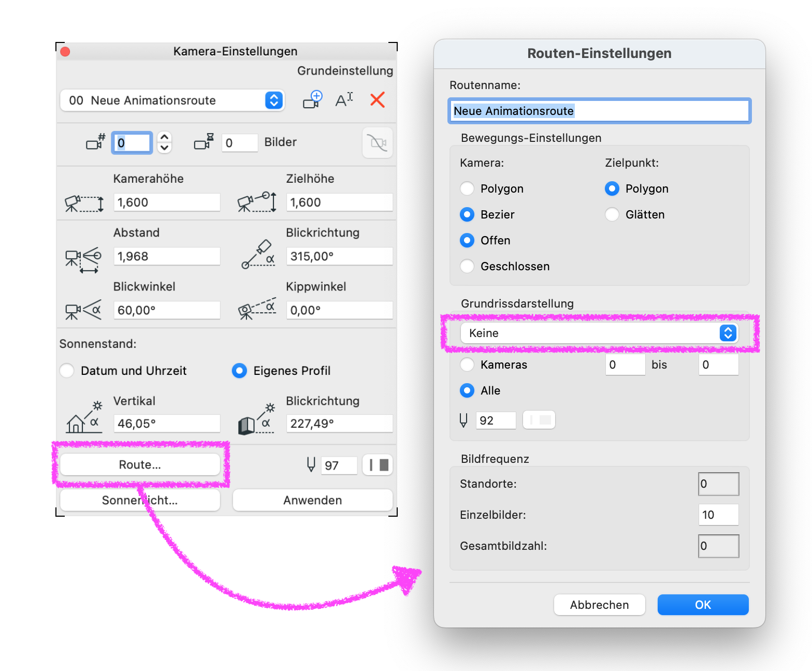Image resolution: width=812 pixels, height=671 pixels.
Task: Click the Grundeinstellung label
Action: [345, 71]
